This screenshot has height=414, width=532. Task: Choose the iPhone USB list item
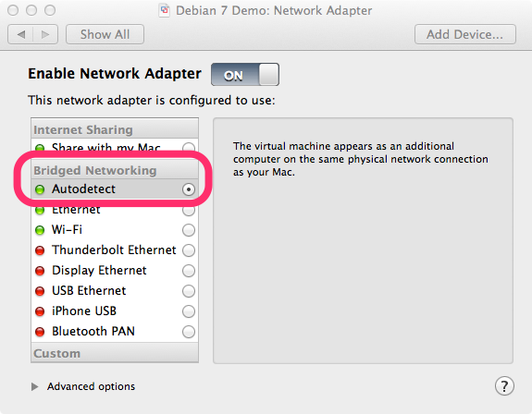pyautogui.click(x=115, y=311)
